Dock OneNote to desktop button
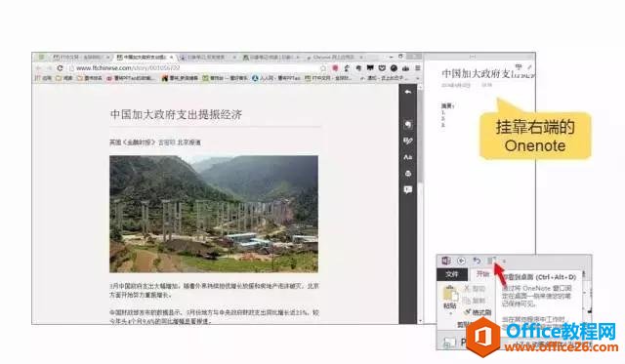This screenshot has height=364, width=625. tap(491, 261)
